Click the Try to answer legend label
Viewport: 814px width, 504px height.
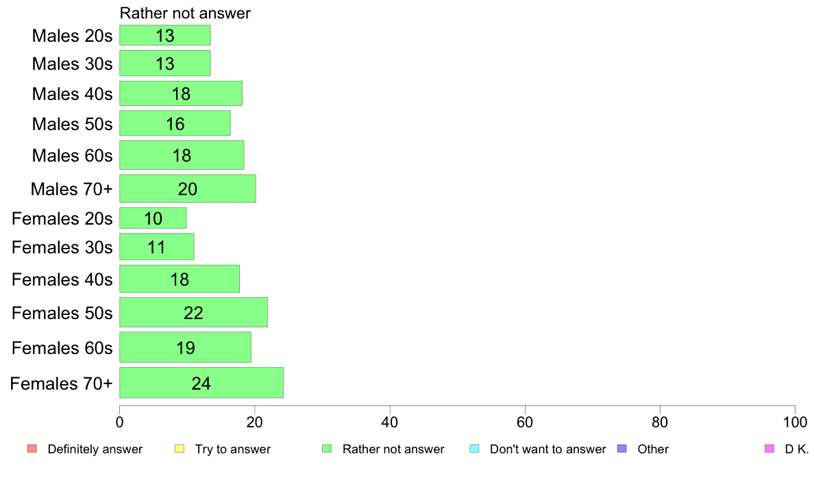[232, 449]
